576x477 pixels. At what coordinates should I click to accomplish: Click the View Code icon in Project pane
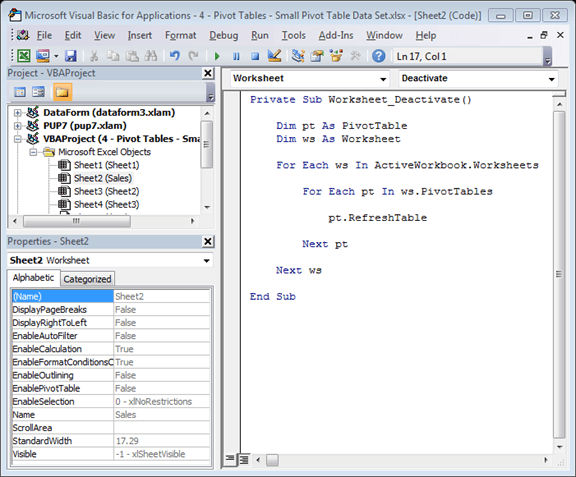pos(20,92)
